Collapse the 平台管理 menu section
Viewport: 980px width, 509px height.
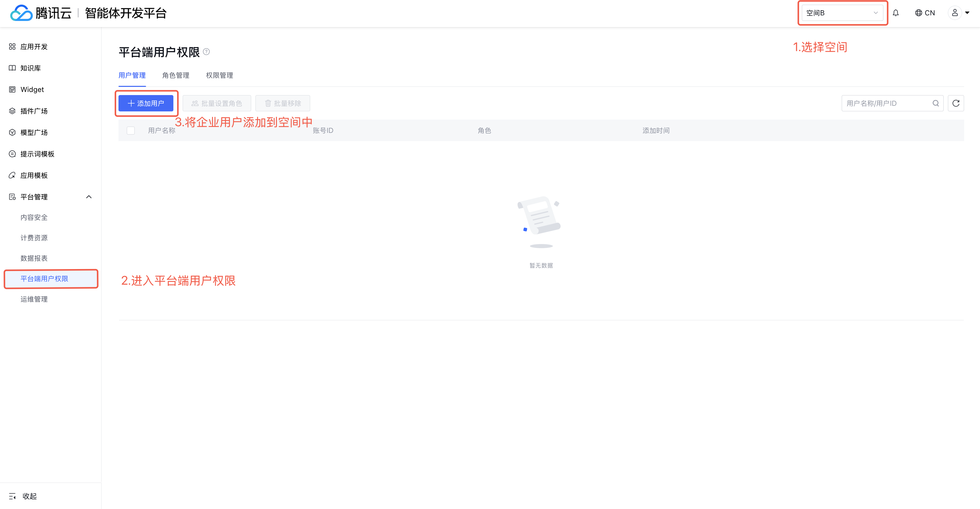coord(89,197)
